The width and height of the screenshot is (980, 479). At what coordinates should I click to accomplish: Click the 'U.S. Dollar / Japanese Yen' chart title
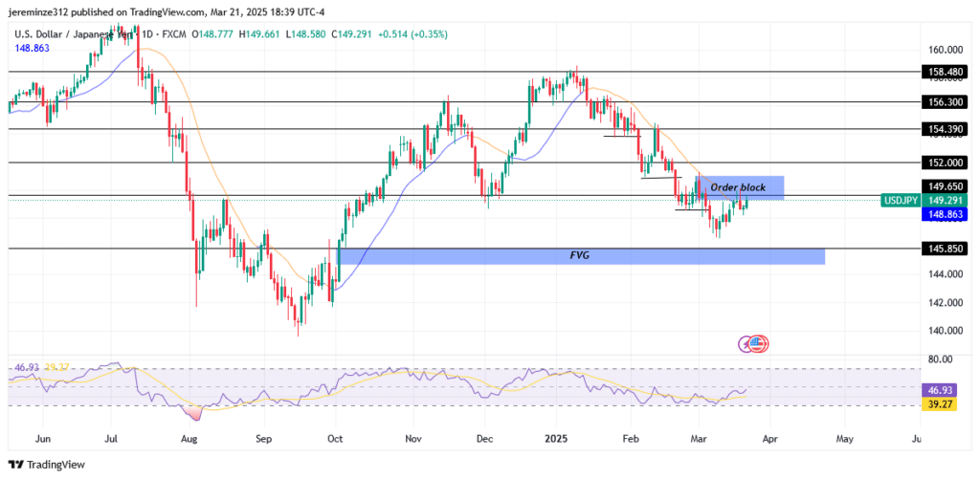74,35
